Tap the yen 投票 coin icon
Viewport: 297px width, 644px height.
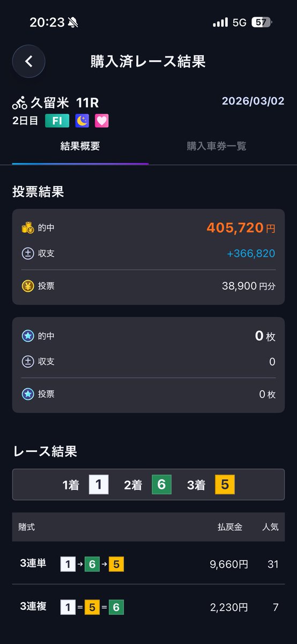(x=27, y=286)
